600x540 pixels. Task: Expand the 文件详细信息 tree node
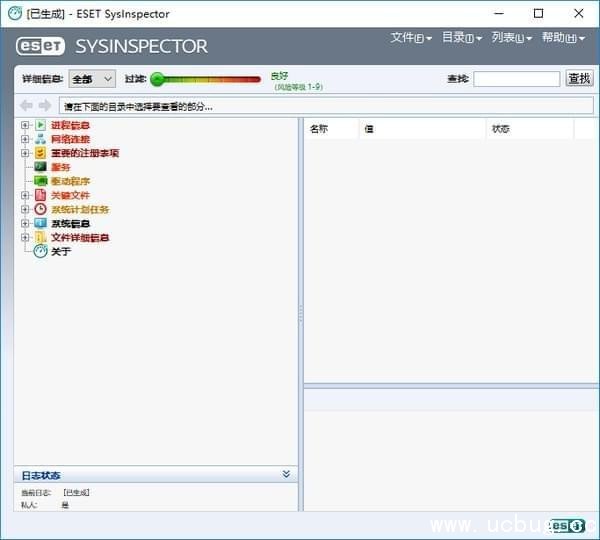25,237
